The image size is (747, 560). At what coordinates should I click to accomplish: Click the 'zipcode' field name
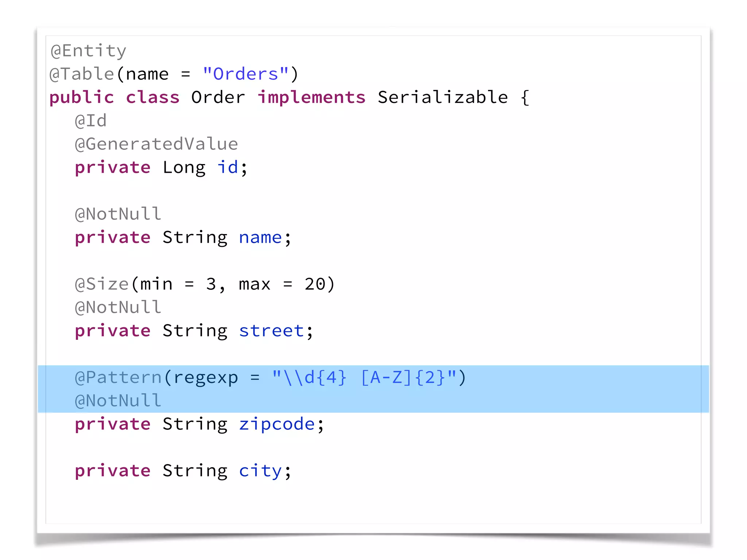277,425
